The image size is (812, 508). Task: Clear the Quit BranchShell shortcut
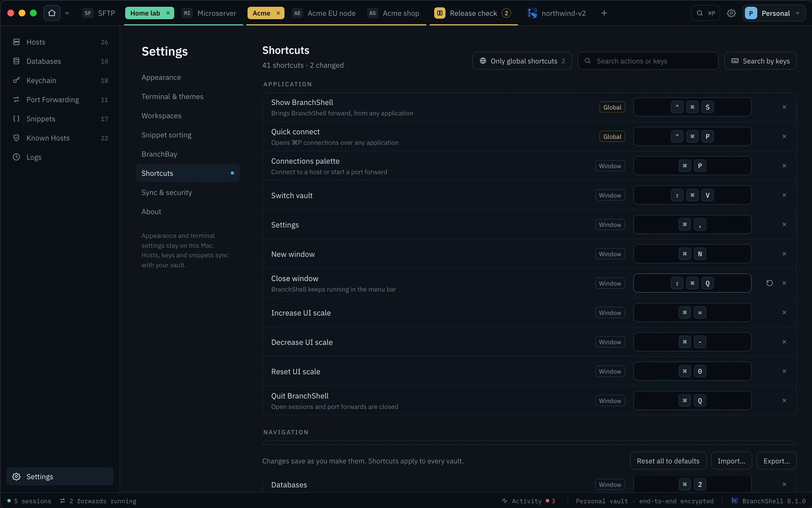pos(784,401)
